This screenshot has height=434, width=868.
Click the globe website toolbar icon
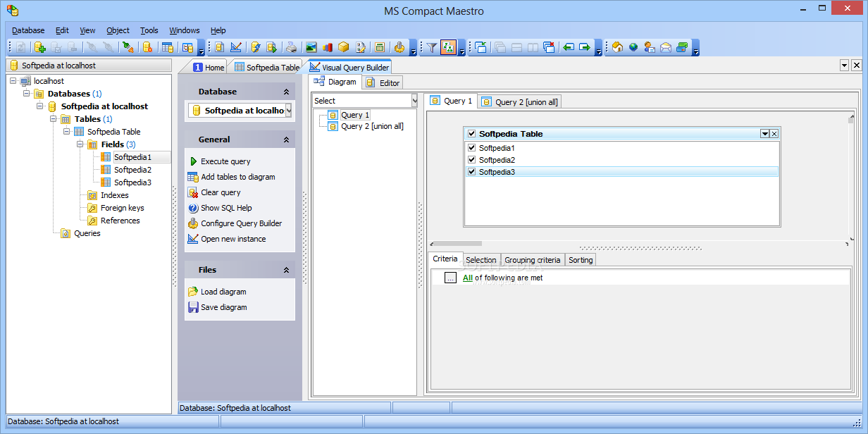pyautogui.click(x=633, y=47)
